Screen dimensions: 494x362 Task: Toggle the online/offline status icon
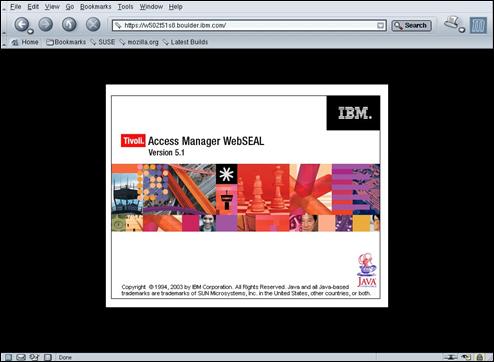coord(450,357)
